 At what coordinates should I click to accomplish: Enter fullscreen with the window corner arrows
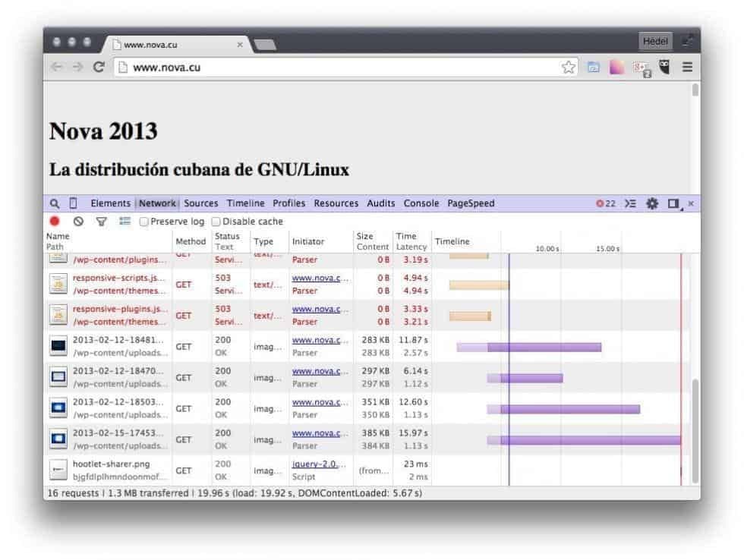point(688,41)
